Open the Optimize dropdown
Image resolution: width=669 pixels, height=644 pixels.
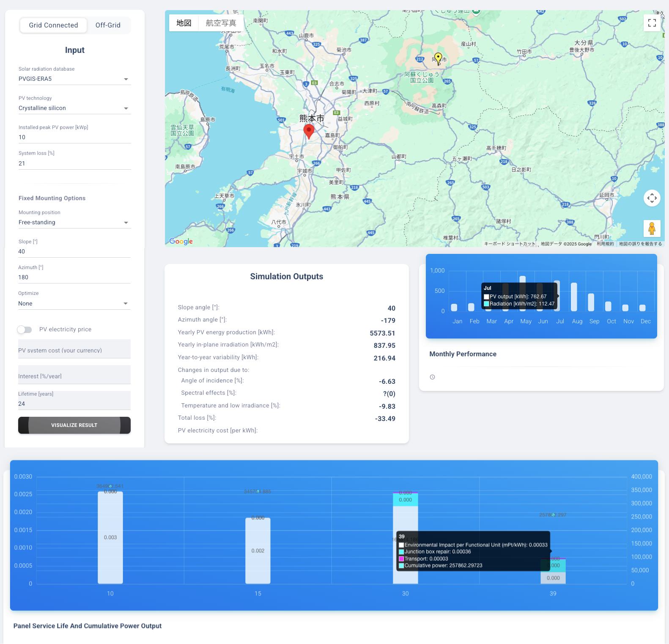click(74, 304)
